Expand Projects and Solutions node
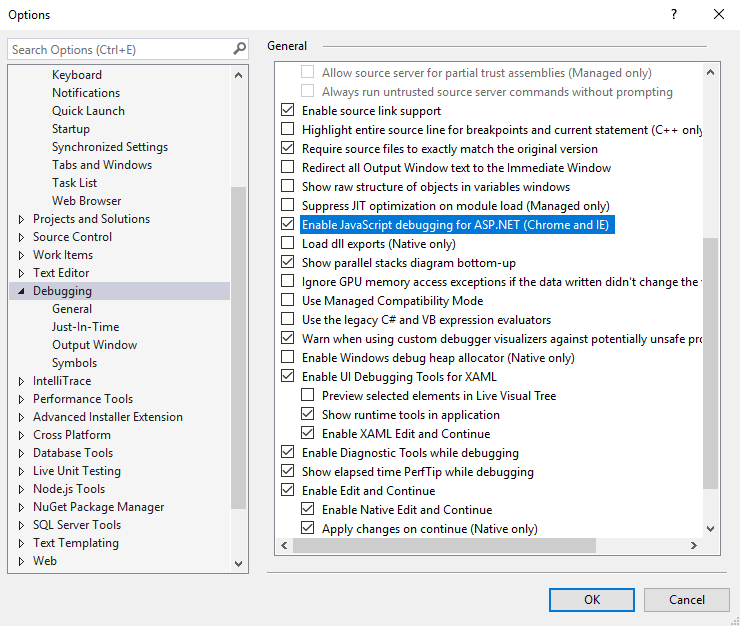Screen dimensions: 740x626 click(21, 219)
